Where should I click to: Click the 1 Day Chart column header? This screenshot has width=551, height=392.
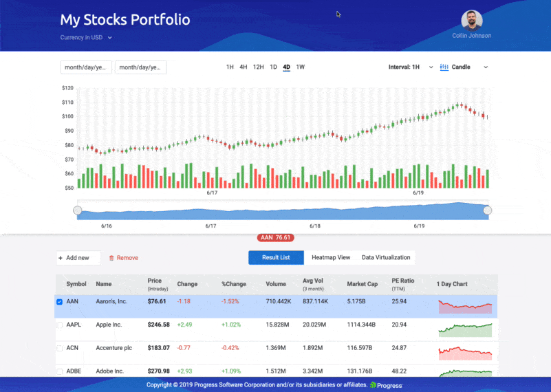click(x=452, y=284)
